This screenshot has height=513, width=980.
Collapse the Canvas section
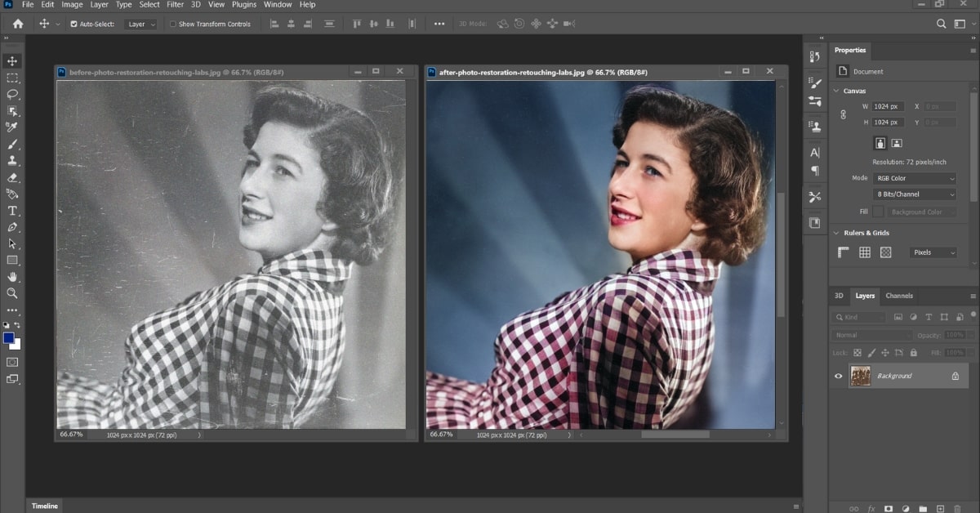pyautogui.click(x=836, y=91)
